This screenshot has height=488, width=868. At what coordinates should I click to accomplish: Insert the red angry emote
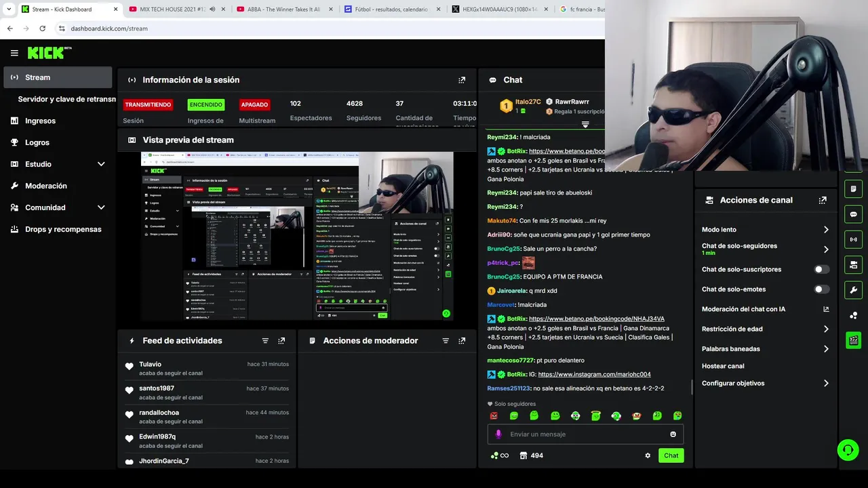[494, 415]
